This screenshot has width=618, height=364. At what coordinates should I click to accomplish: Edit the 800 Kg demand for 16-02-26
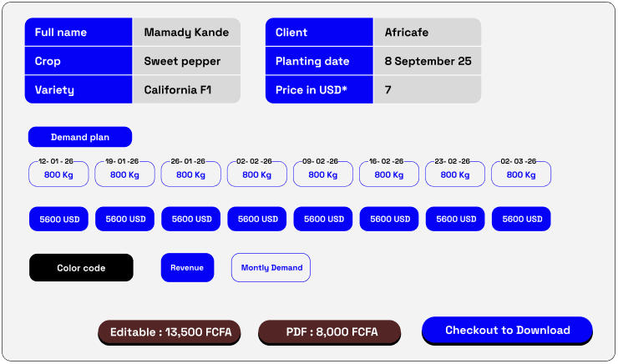tap(389, 174)
